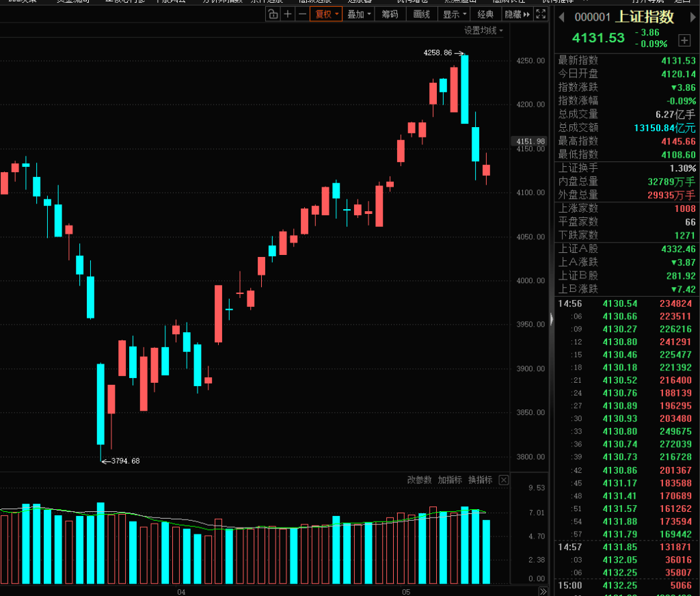Click double-arrow at bottom of chart timeline
700x596 pixels.
(x=543, y=591)
